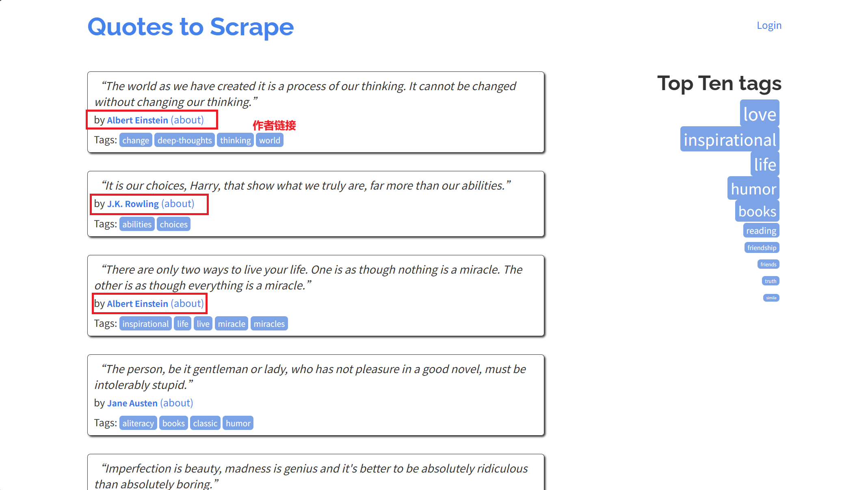Open the 'friendship' top tag

762,248
